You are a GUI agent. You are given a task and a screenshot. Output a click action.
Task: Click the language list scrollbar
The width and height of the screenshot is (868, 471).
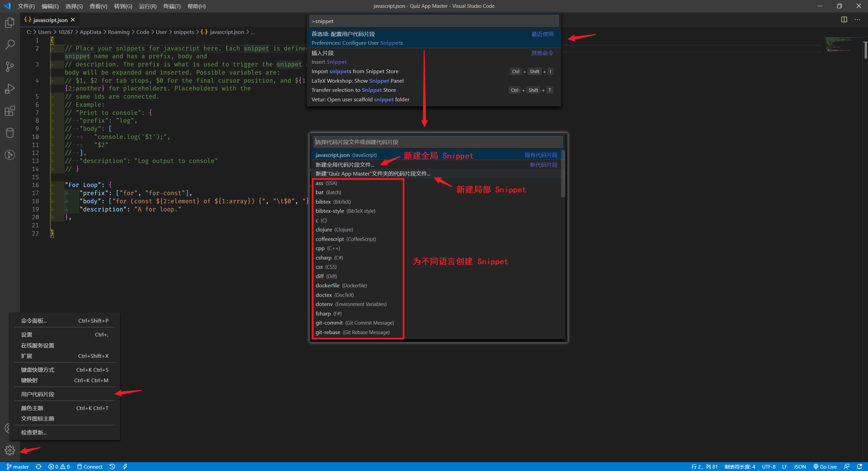click(563, 174)
